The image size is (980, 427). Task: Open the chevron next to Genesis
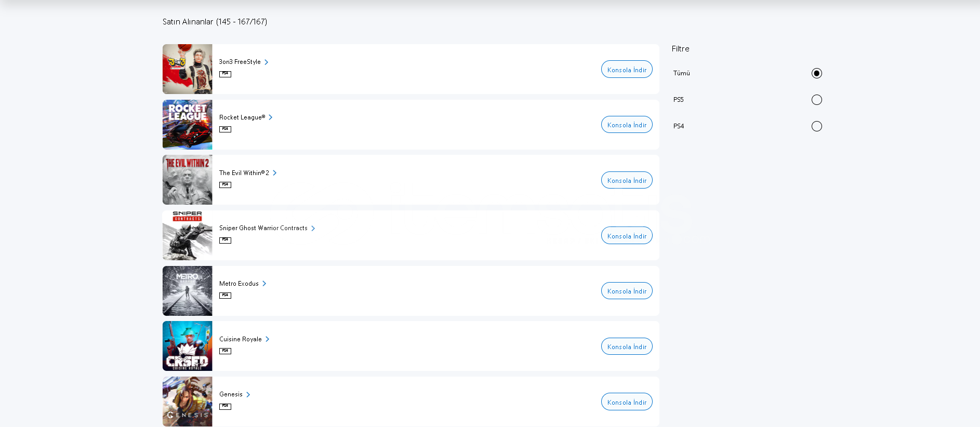click(x=248, y=395)
